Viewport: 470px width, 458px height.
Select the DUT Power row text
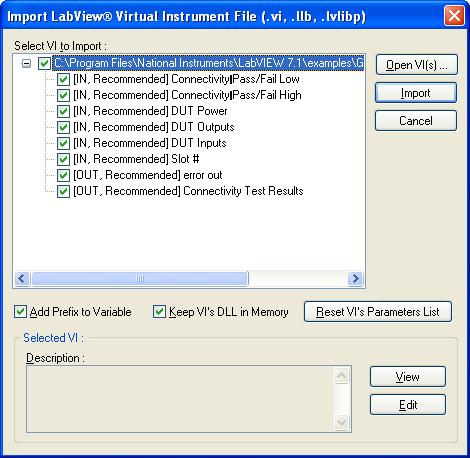tap(150, 111)
